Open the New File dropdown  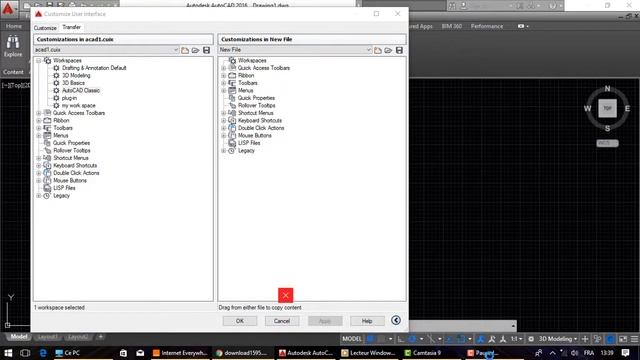pyautogui.click(x=369, y=50)
